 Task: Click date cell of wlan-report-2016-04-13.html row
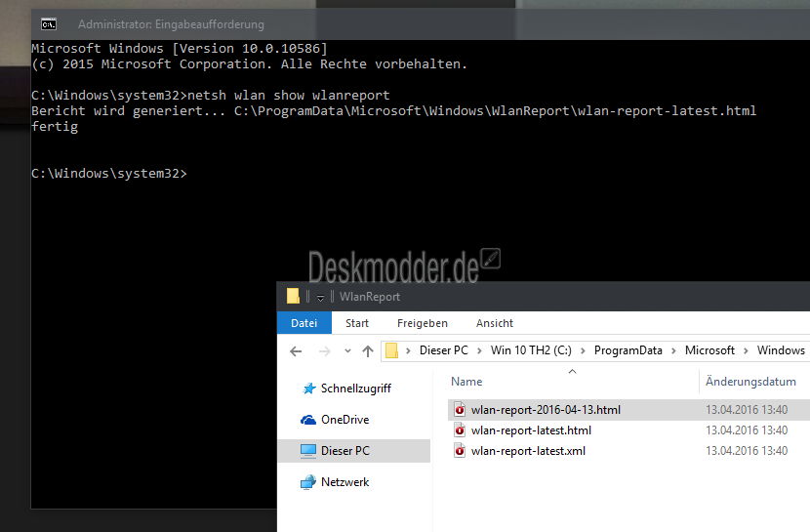pos(747,410)
